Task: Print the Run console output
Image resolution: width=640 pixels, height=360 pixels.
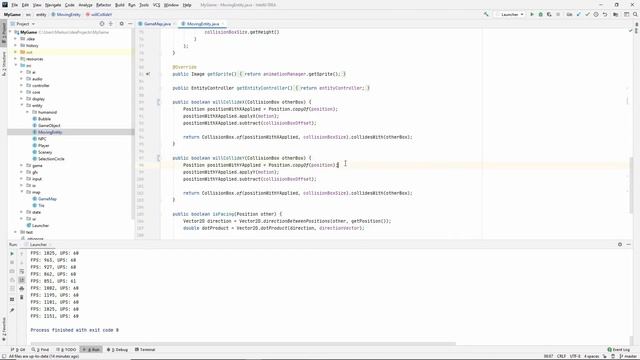Action: [x=22, y=289]
